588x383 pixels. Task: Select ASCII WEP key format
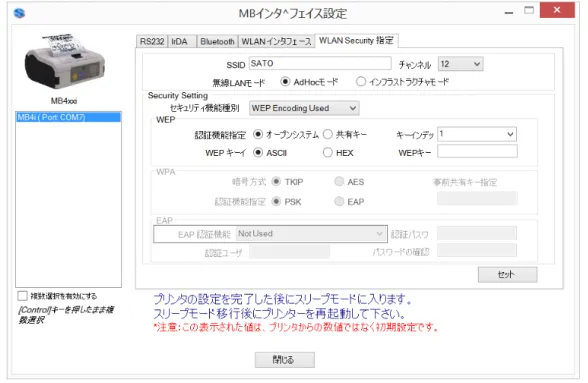[x=258, y=153]
